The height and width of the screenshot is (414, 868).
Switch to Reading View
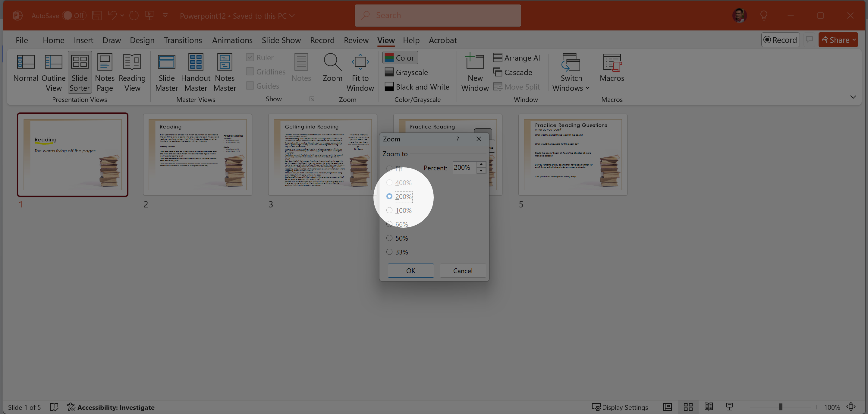point(132,72)
